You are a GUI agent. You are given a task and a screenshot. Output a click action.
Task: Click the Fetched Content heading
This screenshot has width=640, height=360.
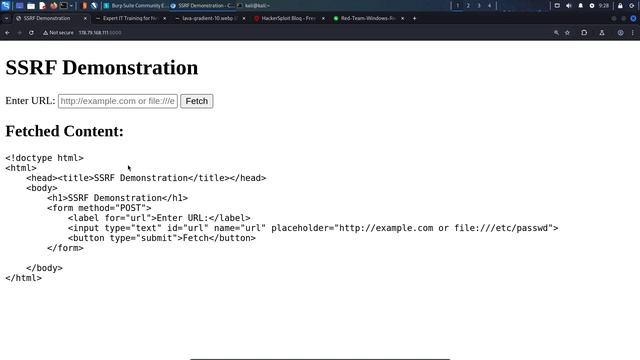coord(64,131)
